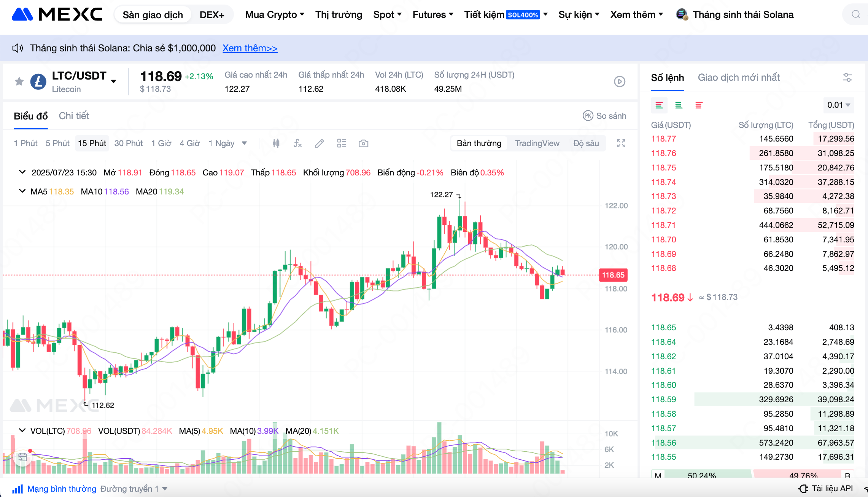Image resolution: width=868 pixels, height=497 pixels.
Task: Click the network signal bars icon
Action: click(x=17, y=489)
